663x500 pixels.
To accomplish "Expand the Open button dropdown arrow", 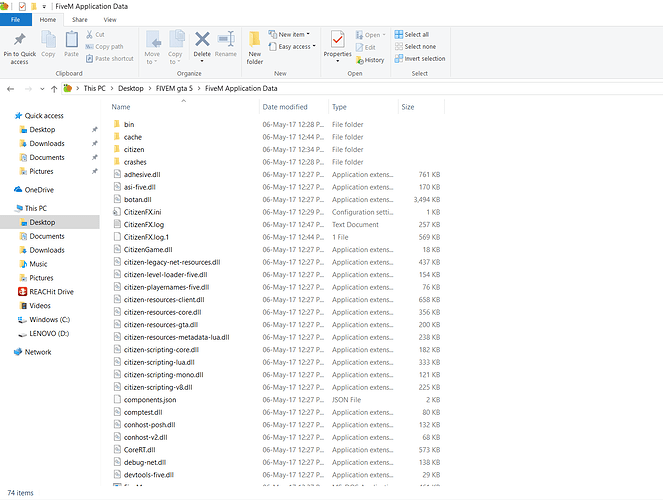I will pyautogui.click(x=384, y=35).
